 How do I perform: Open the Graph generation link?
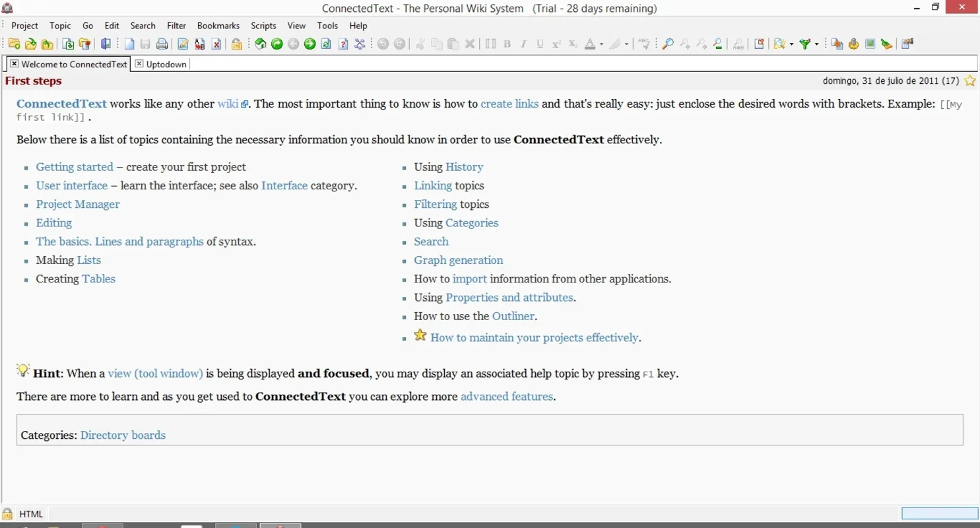click(458, 260)
